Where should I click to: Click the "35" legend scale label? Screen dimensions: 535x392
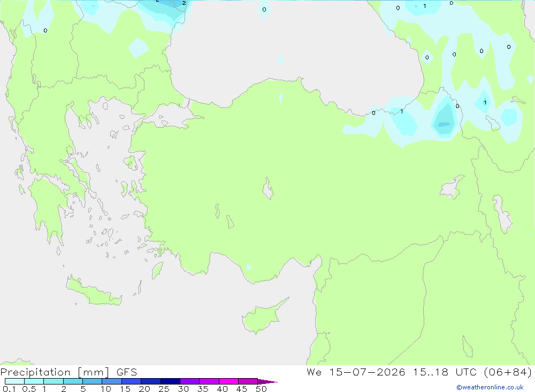203,389
